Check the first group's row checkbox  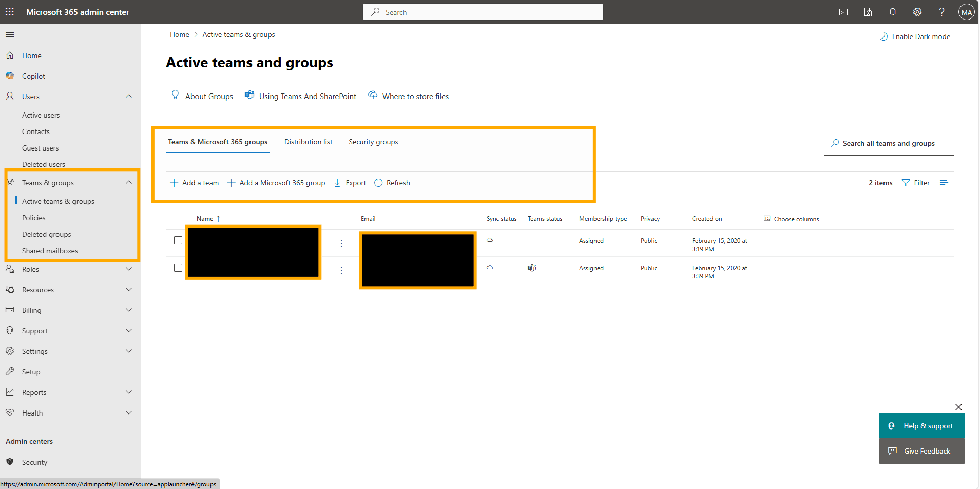click(178, 240)
